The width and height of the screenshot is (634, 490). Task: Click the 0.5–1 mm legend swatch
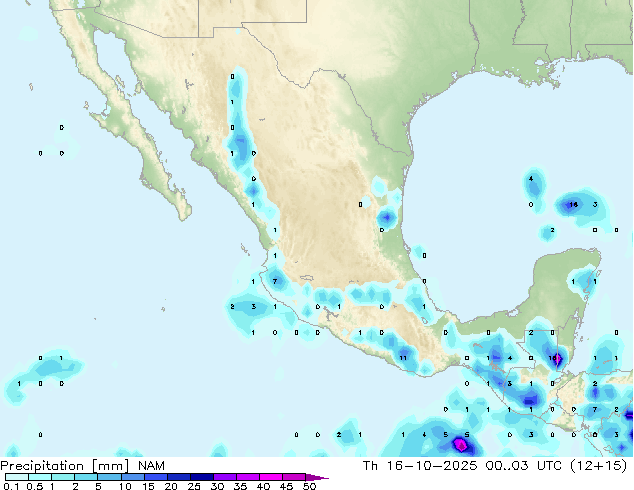click(x=40, y=477)
